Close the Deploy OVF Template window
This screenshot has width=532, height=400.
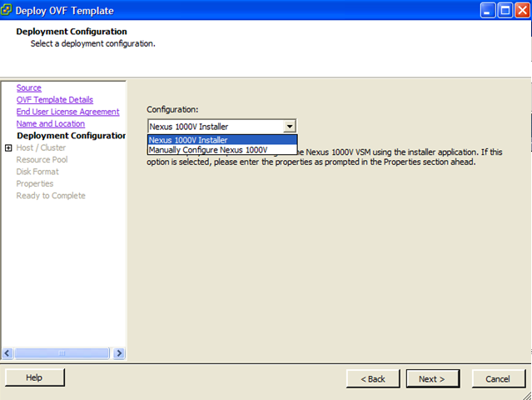click(x=522, y=11)
